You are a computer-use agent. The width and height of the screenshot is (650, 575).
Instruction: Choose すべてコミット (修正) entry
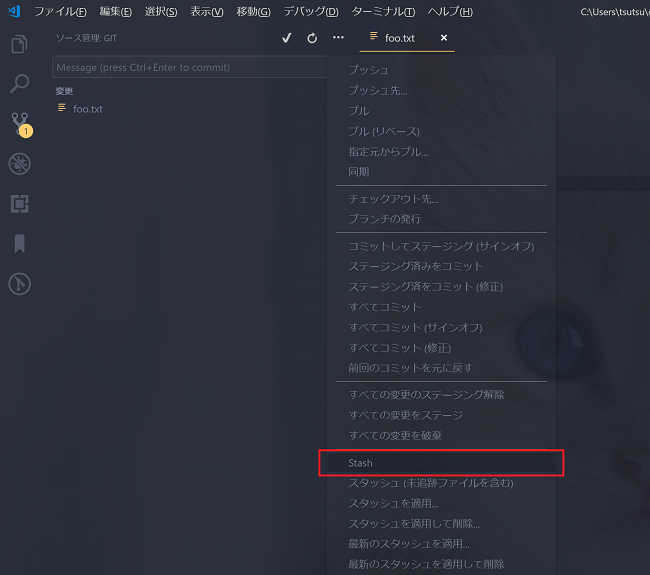[441, 348]
